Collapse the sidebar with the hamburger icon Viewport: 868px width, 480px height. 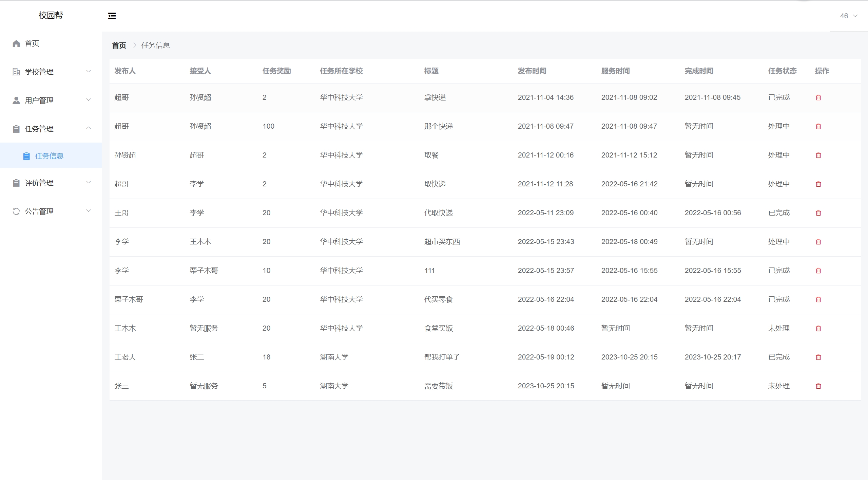point(112,16)
